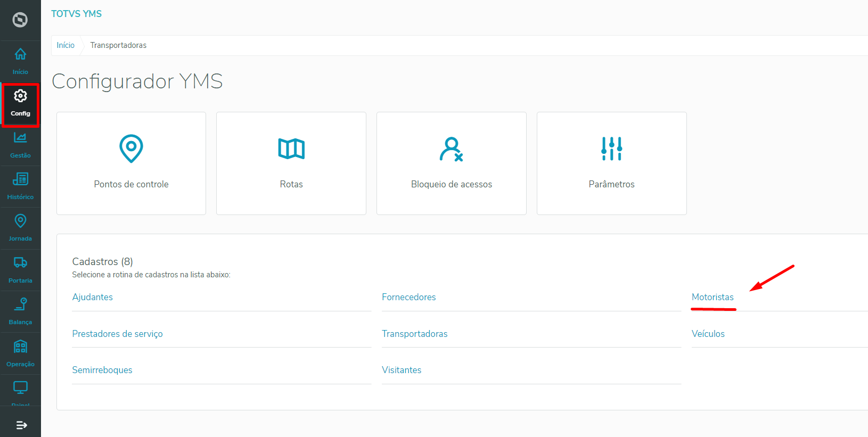Click the map pin icon for Pontos de controle

pos(131,149)
